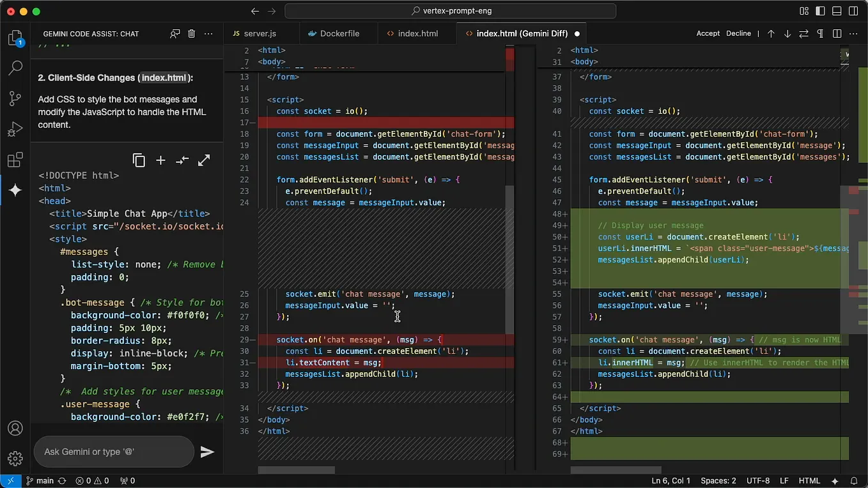The image size is (868, 488).
Task: Switch the diff to inline view
Action: pos(803,33)
